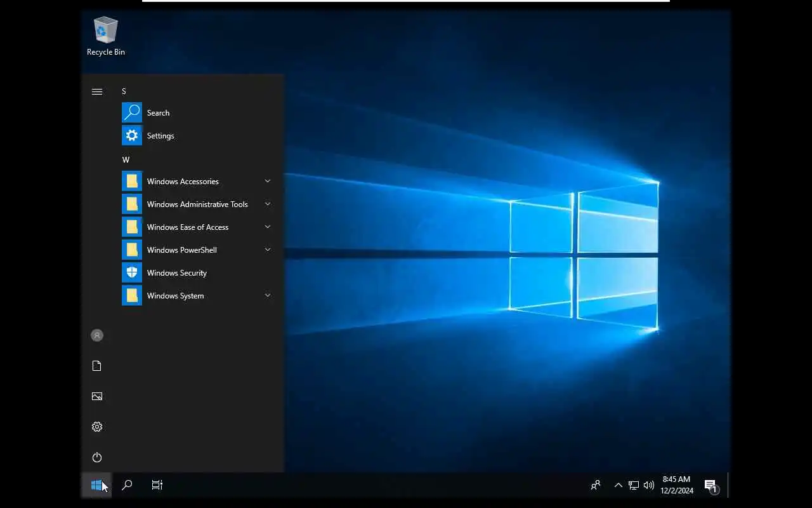Show hidden tray icons arrow
Viewport: 812px width, 508px height.
pyautogui.click(x=619, y=485)
